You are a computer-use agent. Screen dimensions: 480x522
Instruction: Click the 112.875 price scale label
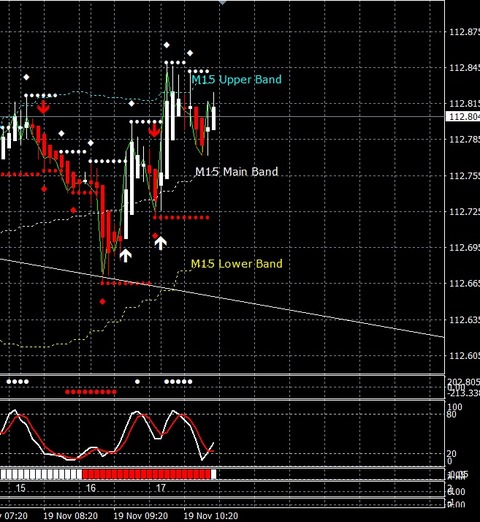click(464, 32)
